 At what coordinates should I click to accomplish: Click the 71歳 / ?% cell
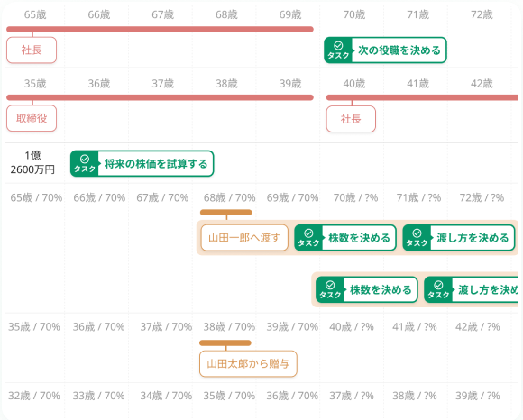418,197
